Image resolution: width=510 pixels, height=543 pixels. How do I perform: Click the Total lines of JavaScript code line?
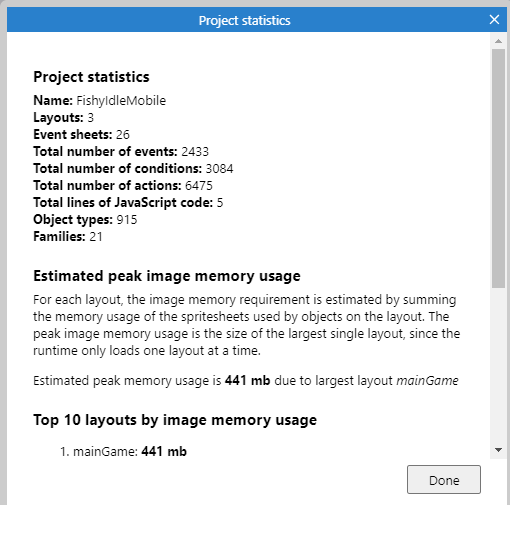coord(128,202)
